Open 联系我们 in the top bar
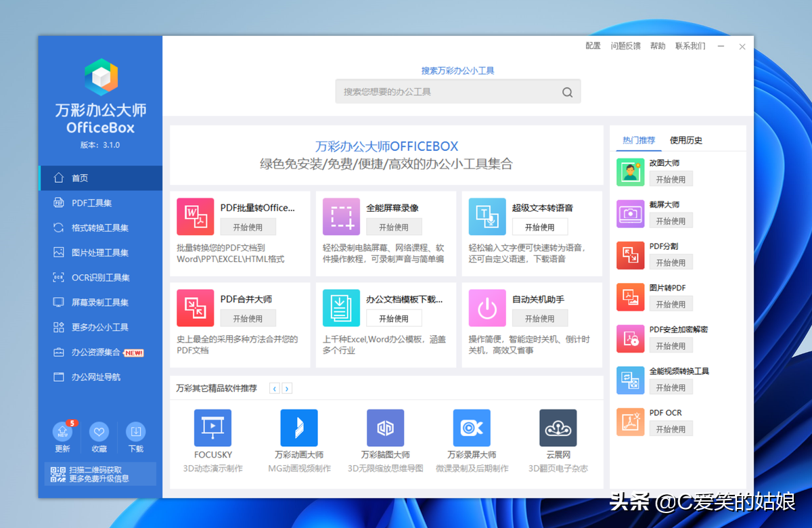The image size is (812, 528). [690, 46]
